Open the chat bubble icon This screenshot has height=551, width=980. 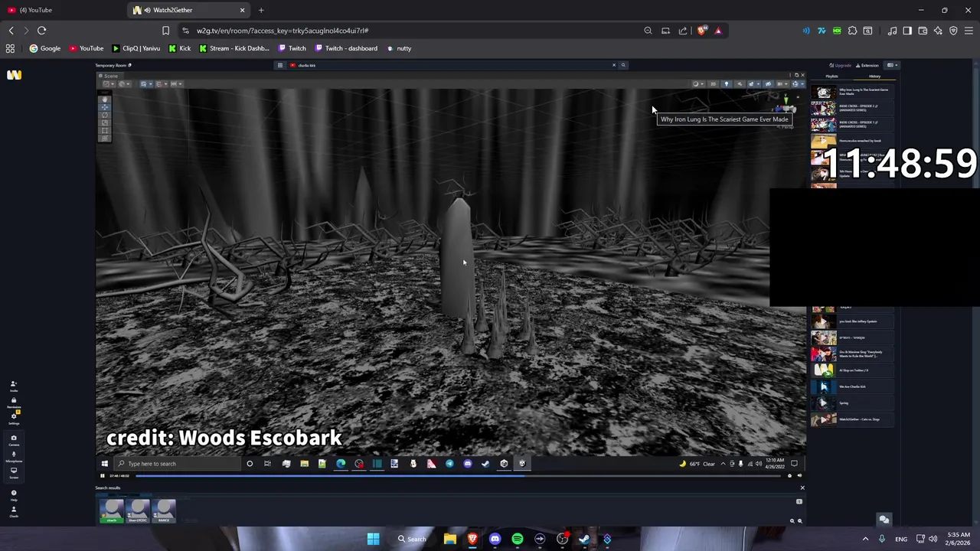tap(884, 520)
